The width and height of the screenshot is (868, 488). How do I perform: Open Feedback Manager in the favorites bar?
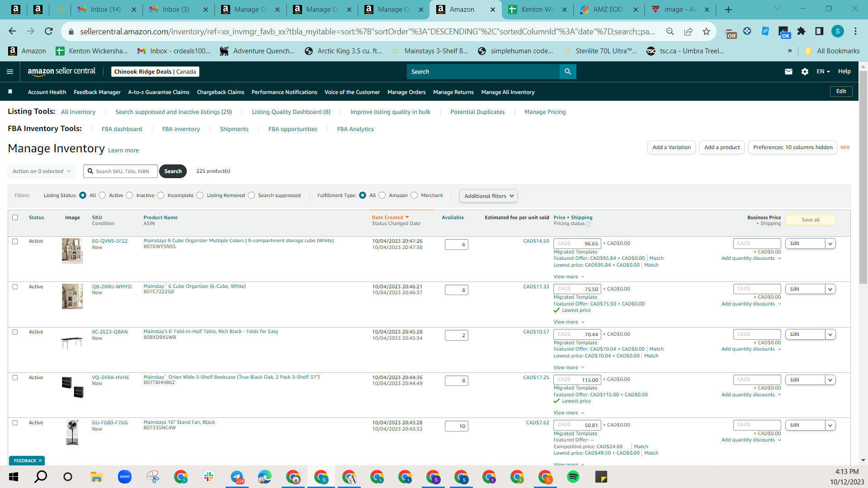pyautogui.click(x=97, y=92)
